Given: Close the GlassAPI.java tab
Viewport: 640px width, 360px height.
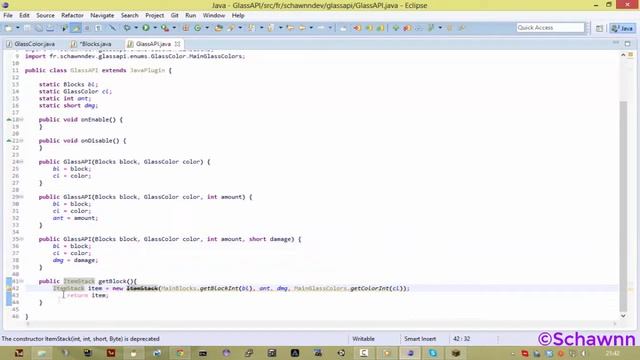Looking at the screenshot, I should pos(178,44).
